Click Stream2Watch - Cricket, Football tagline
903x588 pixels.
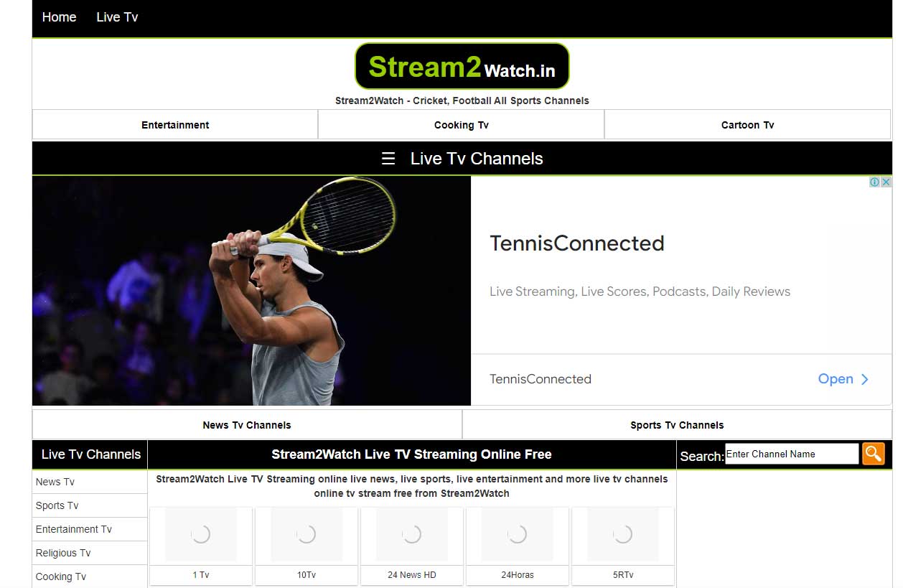[x=462, y=101]
